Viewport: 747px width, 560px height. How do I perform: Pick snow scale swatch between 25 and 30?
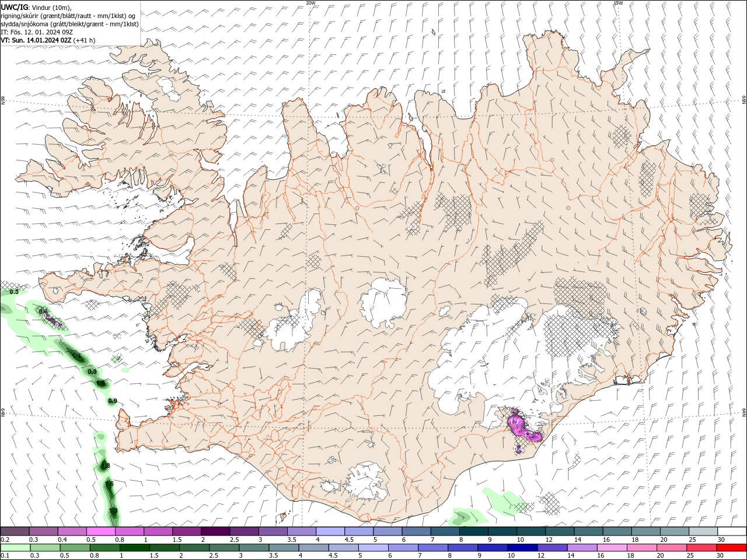(703, 531)
